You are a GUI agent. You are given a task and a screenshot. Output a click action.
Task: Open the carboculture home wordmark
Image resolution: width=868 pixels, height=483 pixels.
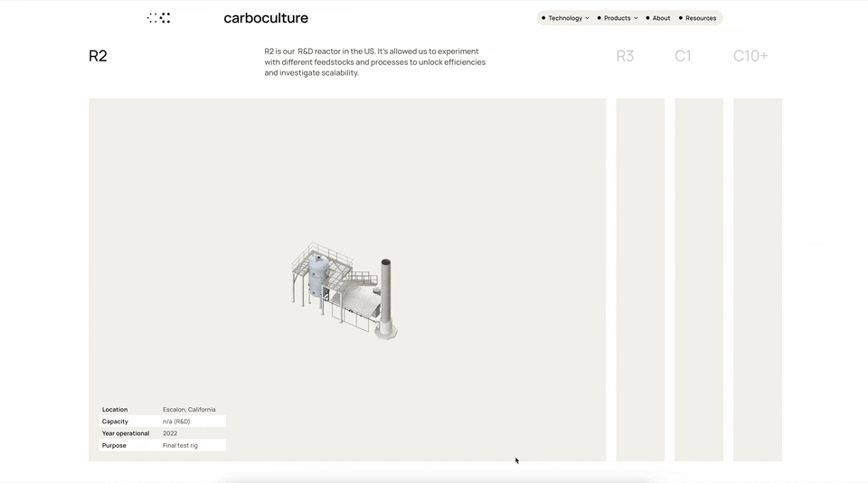(266, 18)
